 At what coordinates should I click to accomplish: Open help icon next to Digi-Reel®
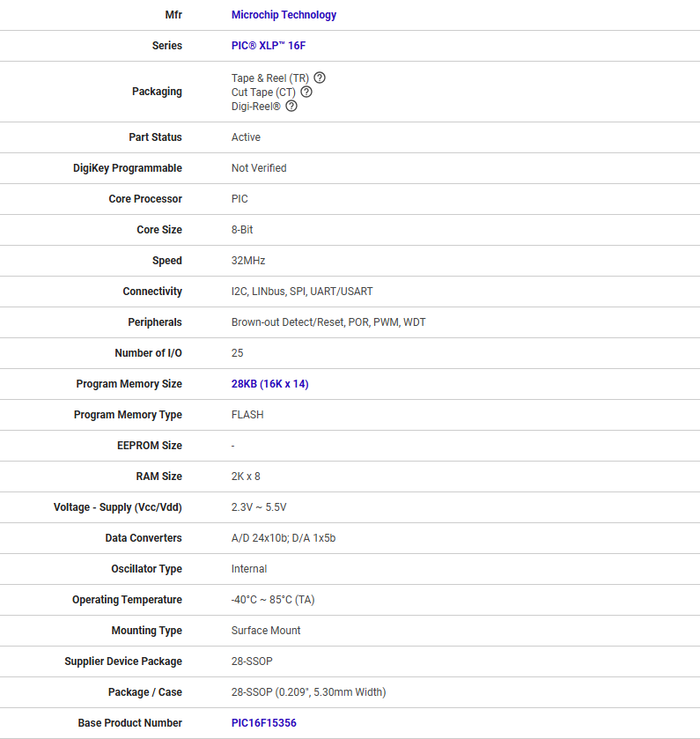pos(291,106)
